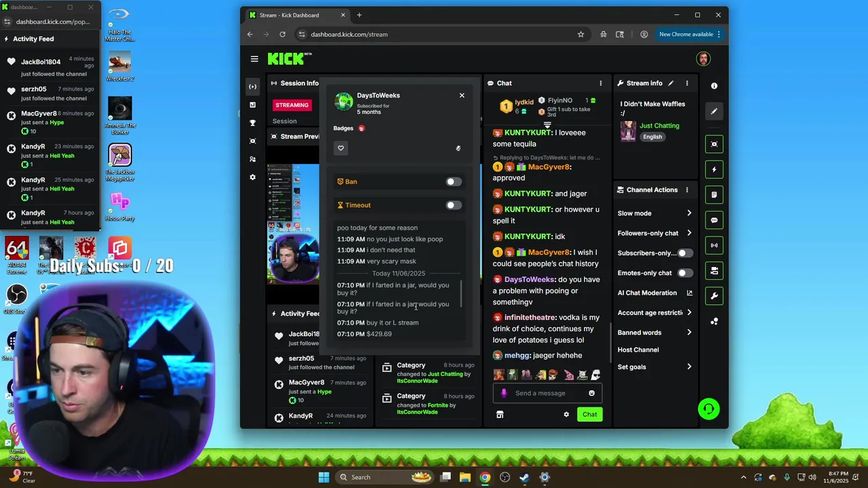Click the user card chat history scrollbar
The width and height of the screenshot is (868, 488).
461,293
